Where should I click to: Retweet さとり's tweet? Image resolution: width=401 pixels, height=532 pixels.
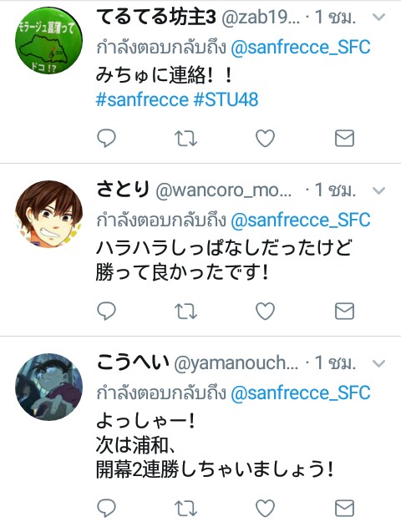(x=185, y=312)
